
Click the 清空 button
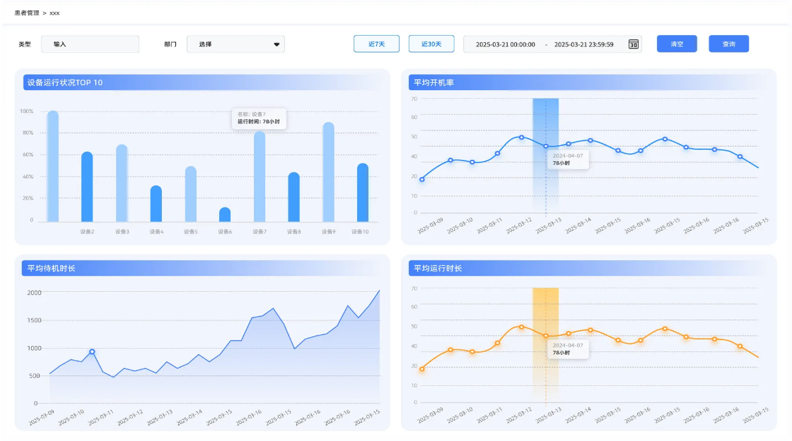point(677,44)
